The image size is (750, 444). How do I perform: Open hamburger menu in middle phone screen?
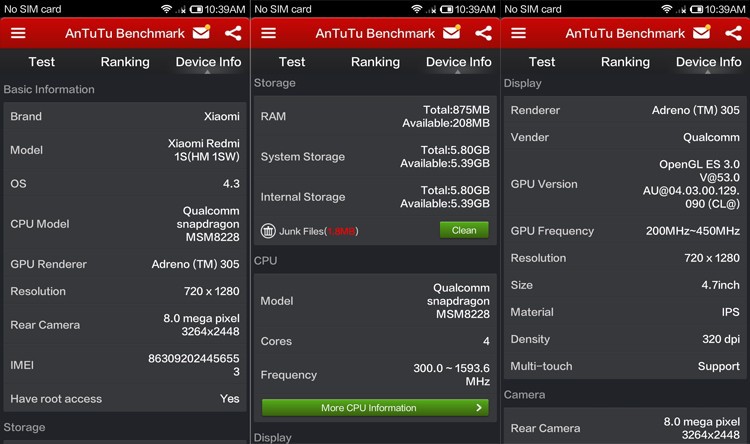pyautogui.click(x=268, y=33)
